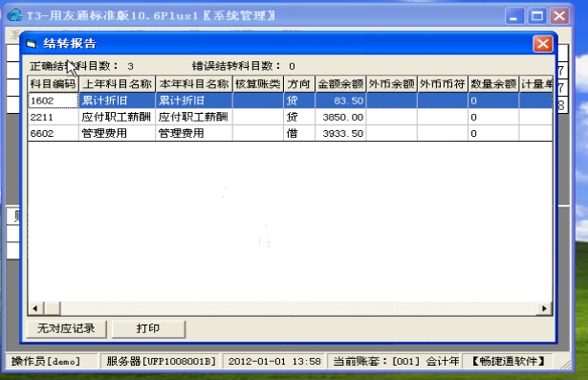Screen dimensions: 588x380
Task: Click 累计折旧 in 本年科目名称 column
Action: click(194, 101)
